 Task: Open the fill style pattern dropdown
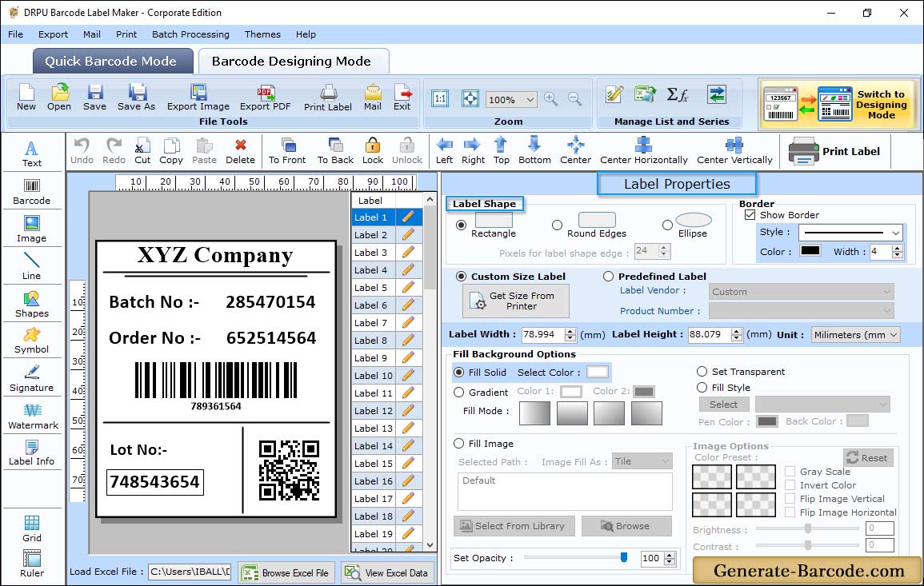click(822, 404)
